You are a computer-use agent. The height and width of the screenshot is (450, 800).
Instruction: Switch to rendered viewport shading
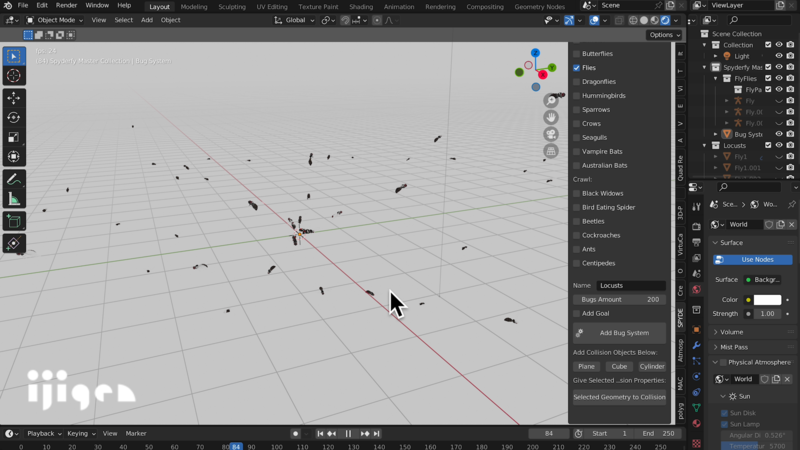tap(665, 20)
